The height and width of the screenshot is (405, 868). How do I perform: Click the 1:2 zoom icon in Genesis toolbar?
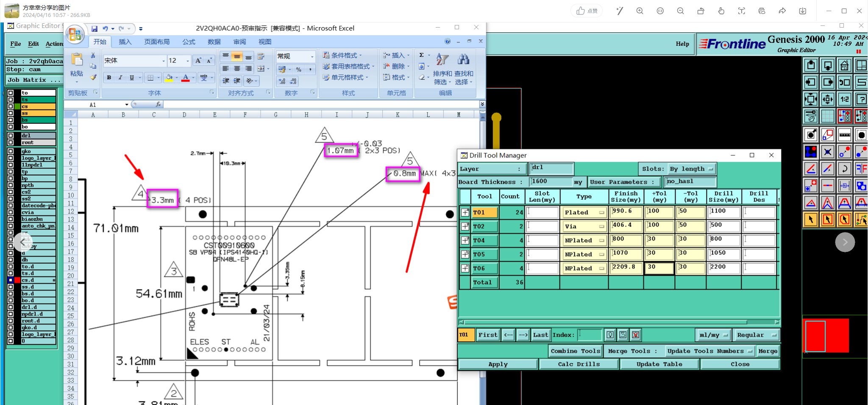[844, 99]
